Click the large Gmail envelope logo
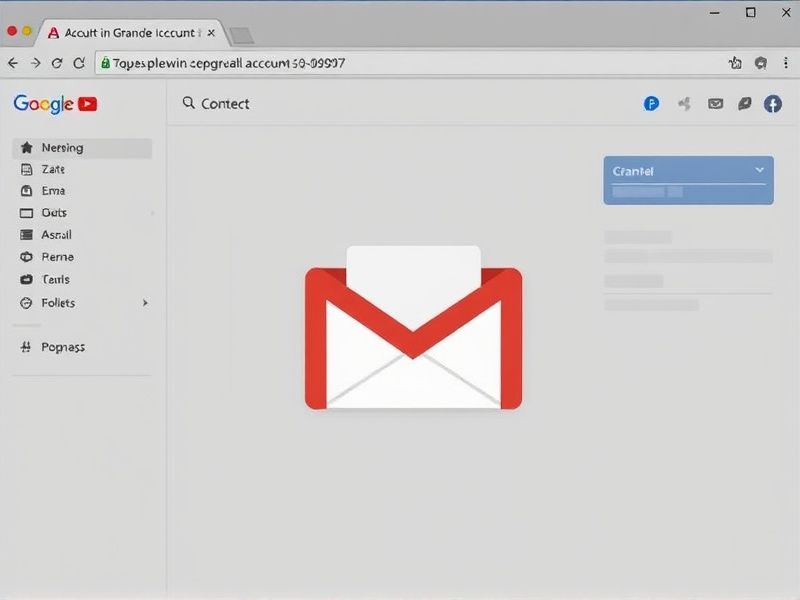 tap(413, 328)
